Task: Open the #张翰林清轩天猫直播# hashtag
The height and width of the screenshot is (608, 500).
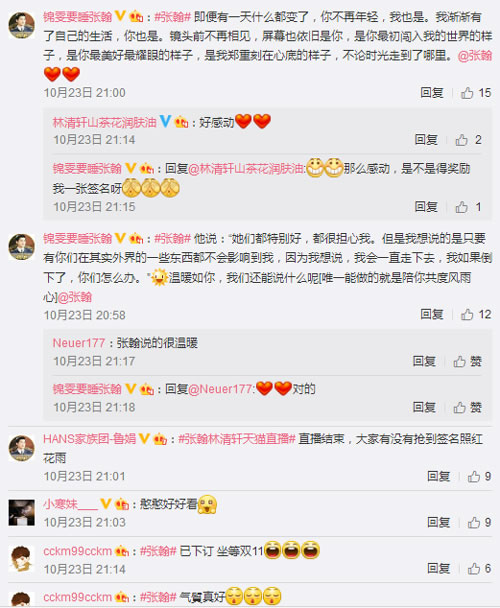Action: pyautogui.click(x=237, y=439)
